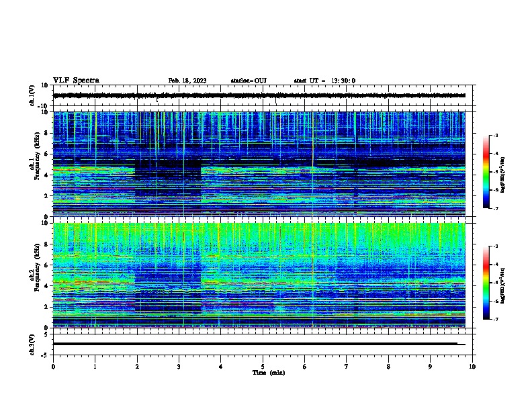Click time axis tick label '2'
The image size is (532, 411).
point(137,367)
